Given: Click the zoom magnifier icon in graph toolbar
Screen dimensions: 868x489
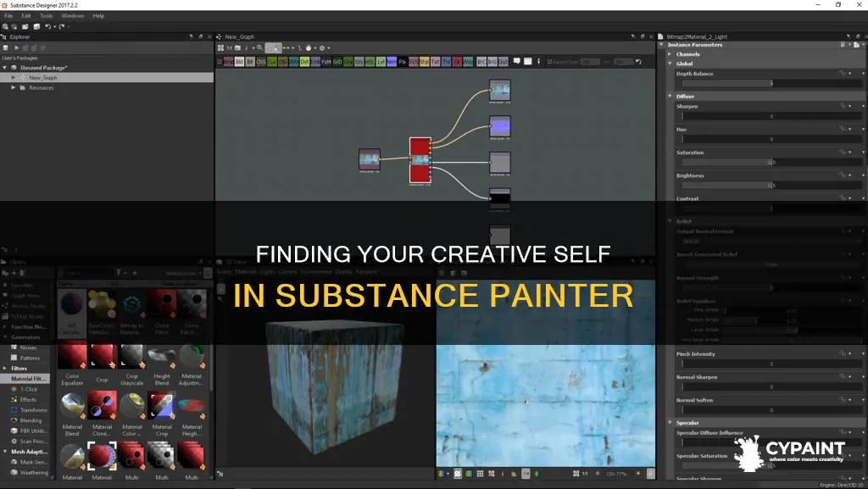Looking at the screenshot, I should pos(259,48).
